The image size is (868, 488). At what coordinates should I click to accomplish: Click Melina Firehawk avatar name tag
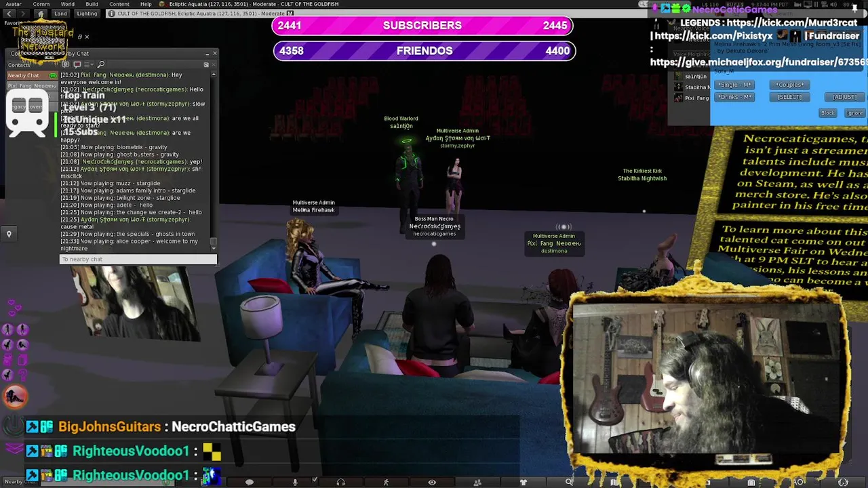(x=313, y=206)
